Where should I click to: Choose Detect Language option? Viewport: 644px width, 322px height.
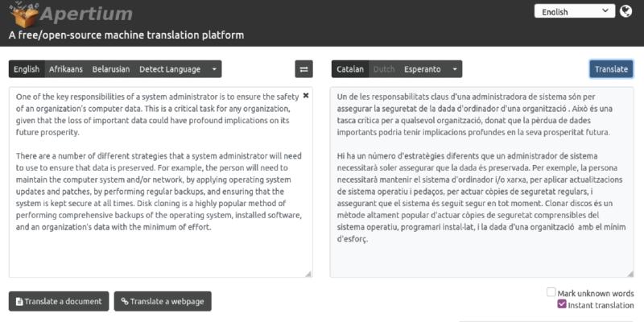[x=170, y=69]
